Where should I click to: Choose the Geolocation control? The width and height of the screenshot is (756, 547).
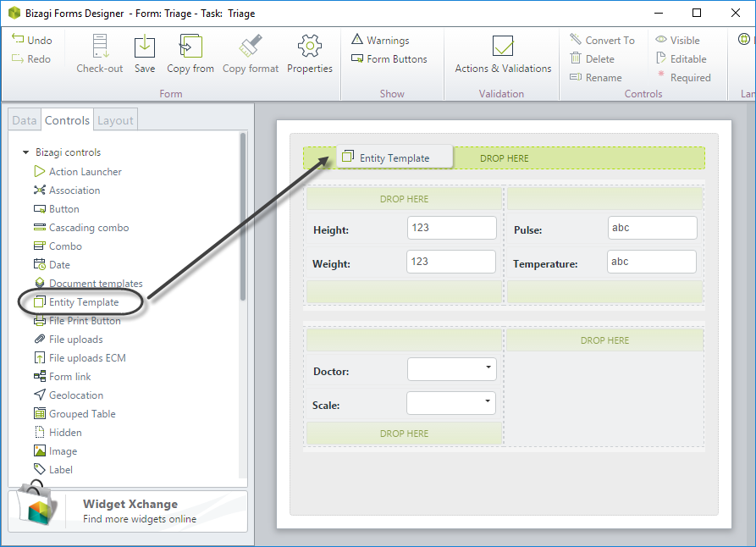tap(69, 395)
